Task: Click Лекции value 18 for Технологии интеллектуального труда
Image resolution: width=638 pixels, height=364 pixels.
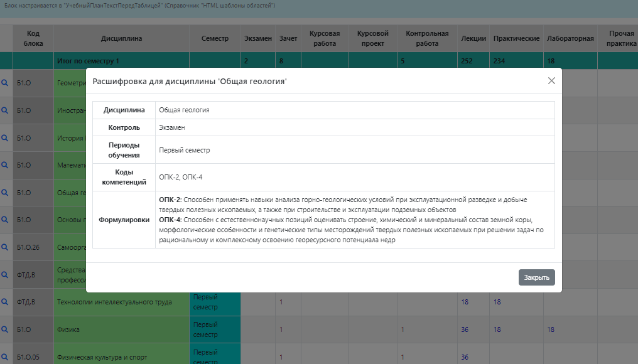Action: pos(465,302)
